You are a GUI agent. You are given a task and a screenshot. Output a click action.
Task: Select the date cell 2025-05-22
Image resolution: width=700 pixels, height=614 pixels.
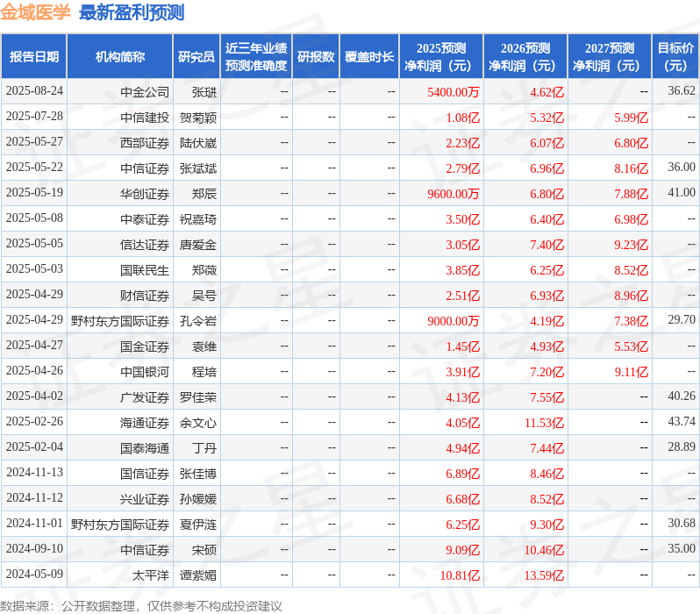pyautogui.click(x=34, y=167)
